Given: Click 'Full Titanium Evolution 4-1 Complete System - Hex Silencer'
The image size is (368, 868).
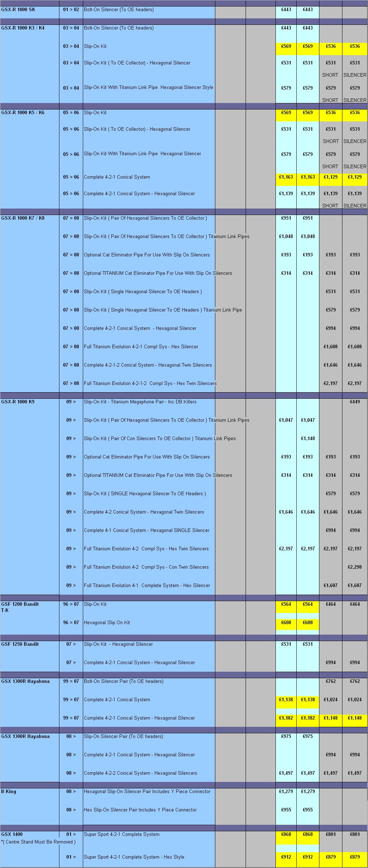Looking at the screenshot, I should pyautogui.click(x=147, y=585).
